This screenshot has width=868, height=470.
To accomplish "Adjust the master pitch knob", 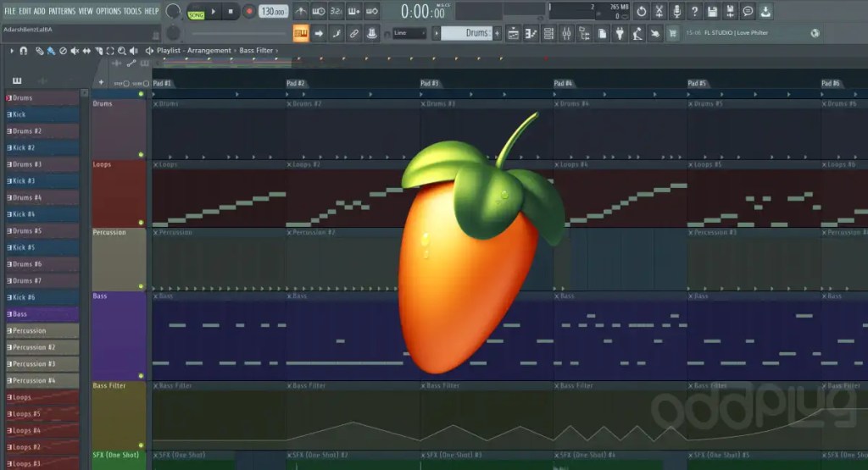I will [x=173, y=33].
